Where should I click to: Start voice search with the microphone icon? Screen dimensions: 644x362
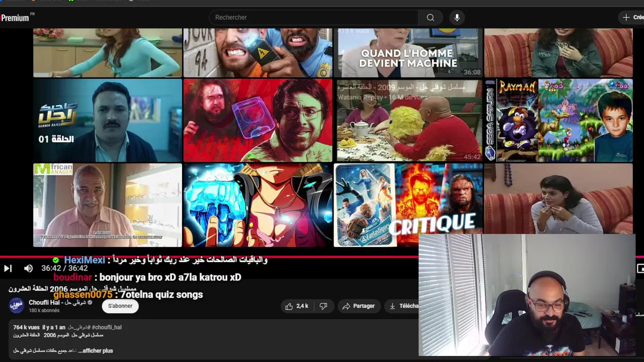[x=457, y=18]
